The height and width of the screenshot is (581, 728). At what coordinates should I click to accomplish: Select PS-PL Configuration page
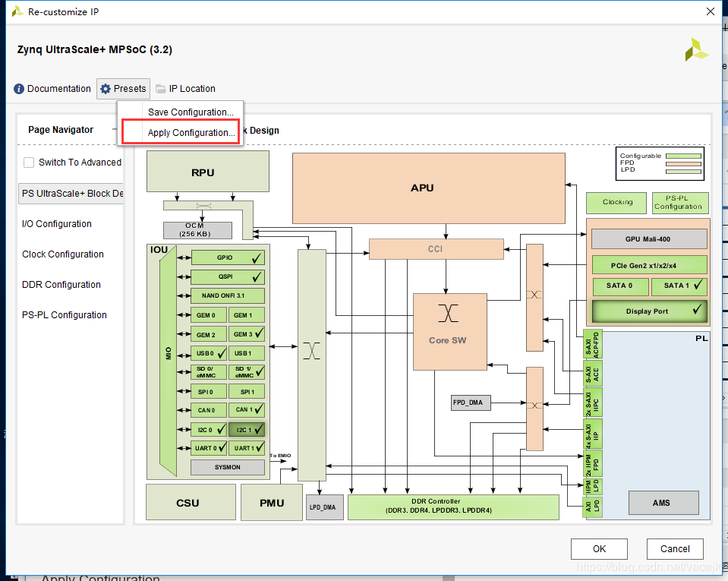65,315
